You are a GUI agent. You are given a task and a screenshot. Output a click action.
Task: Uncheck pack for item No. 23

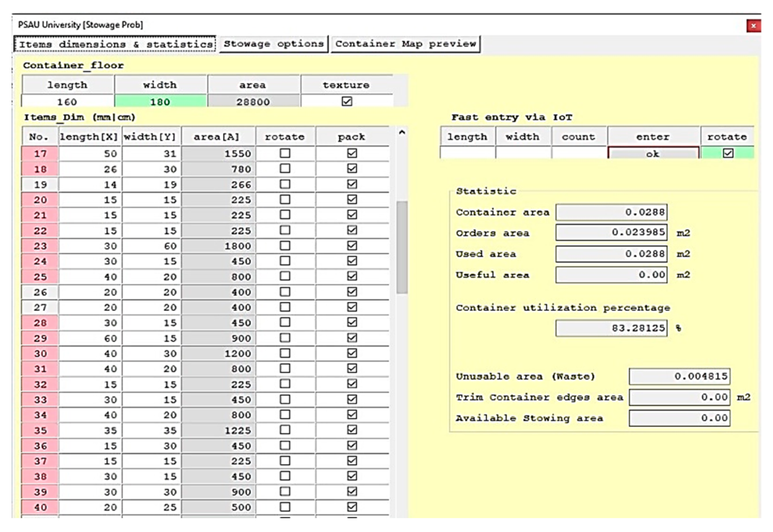click(x=352, y=245)
